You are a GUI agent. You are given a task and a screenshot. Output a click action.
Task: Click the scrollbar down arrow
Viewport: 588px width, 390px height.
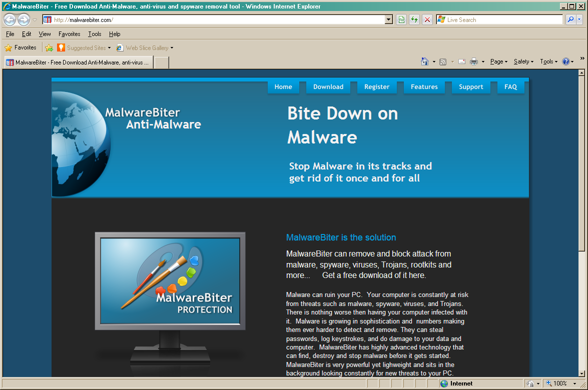tap(581, 373)
